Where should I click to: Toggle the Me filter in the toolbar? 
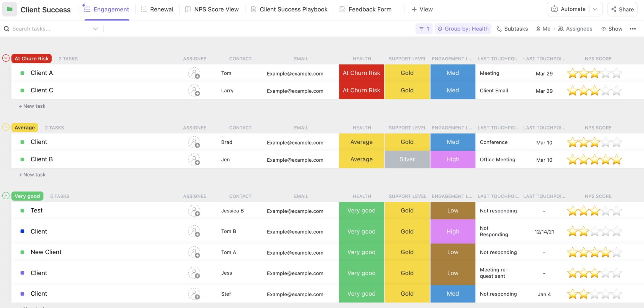tap(543, 29)
